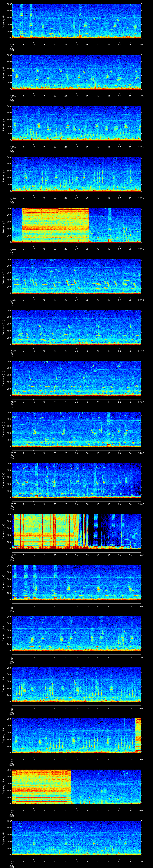Viewport: 153px width, 868px height.
Task: Click the broadband noise block in the 1:29:00 spectrogram
Action: [x=42, y=786]
